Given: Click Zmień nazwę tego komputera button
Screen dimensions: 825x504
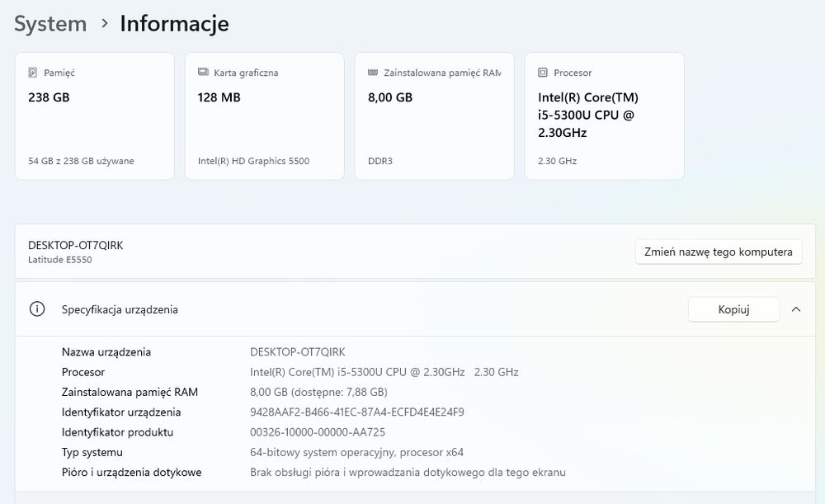Looking at the screenshot, I should pos(719,252).
